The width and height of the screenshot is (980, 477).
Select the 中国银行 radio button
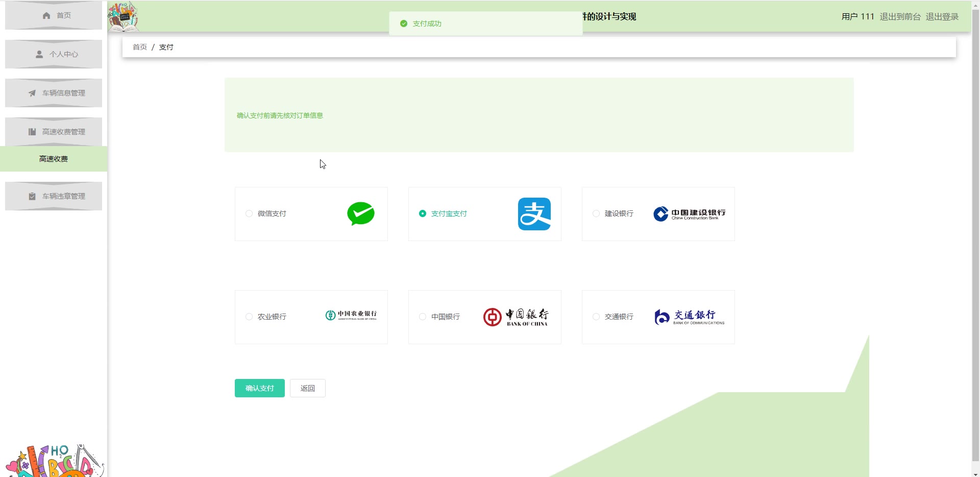click(x=423, y=317)
